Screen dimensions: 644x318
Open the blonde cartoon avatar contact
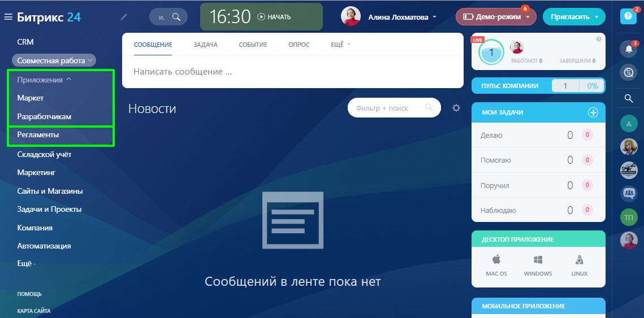pyautogui.click(x=628, y=146)
